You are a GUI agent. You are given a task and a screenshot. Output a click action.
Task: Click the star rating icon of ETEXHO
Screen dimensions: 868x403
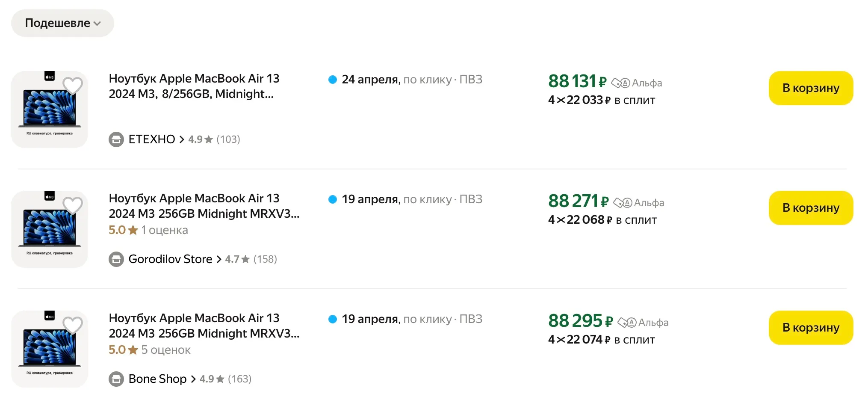[209, 139]
